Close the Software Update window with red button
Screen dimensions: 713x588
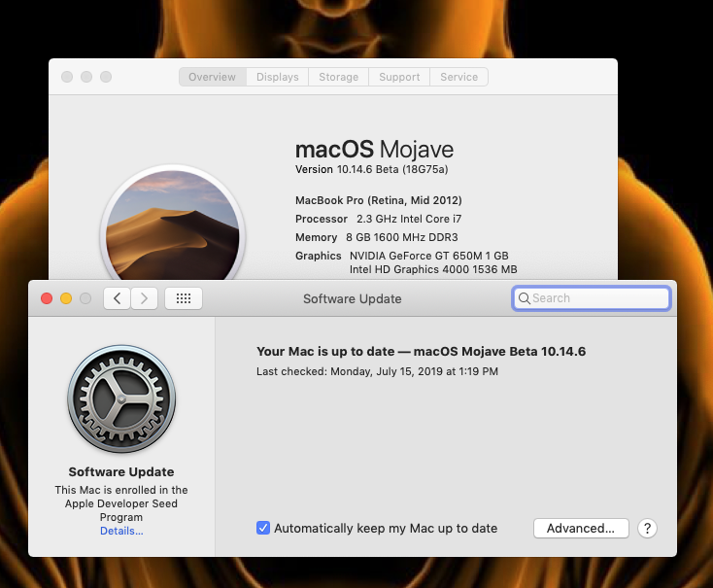(x=47, y=298)
